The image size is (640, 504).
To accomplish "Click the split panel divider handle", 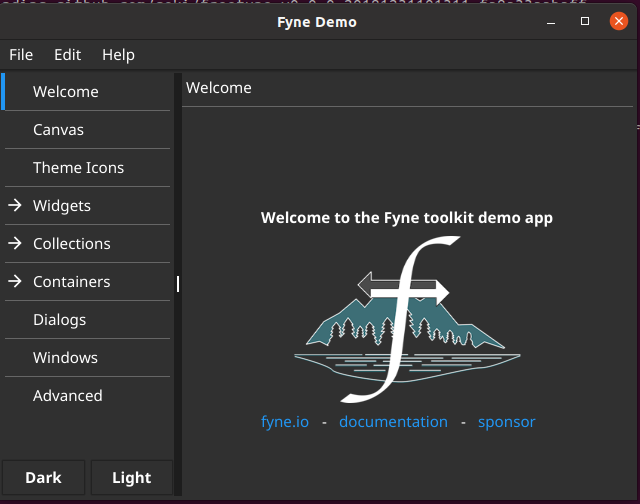I will pos(178,284).
